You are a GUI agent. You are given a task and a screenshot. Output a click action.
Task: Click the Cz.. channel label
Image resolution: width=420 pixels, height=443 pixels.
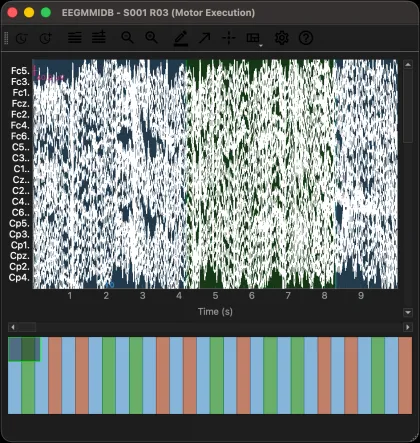point(21,180)
